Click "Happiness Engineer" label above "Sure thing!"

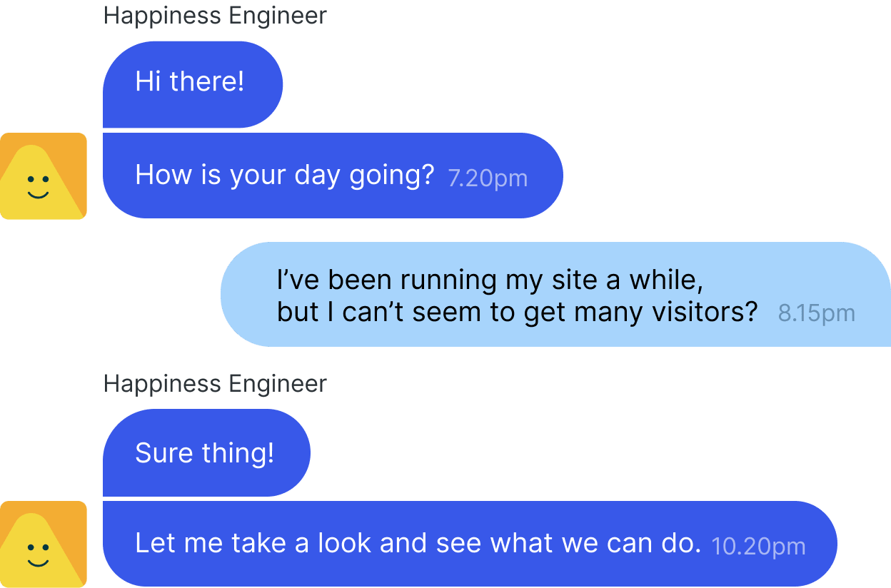click(x=215, y=384)
